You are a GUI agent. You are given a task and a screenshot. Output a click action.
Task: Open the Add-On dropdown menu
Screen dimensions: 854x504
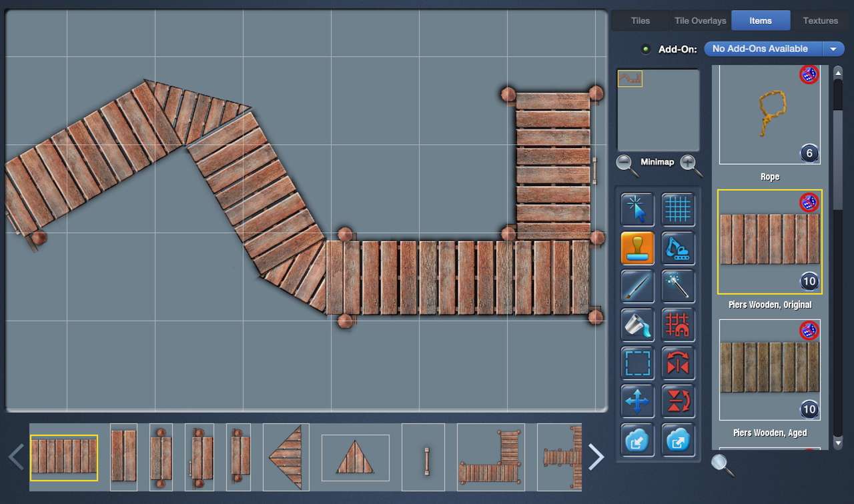tap(833, 49)
